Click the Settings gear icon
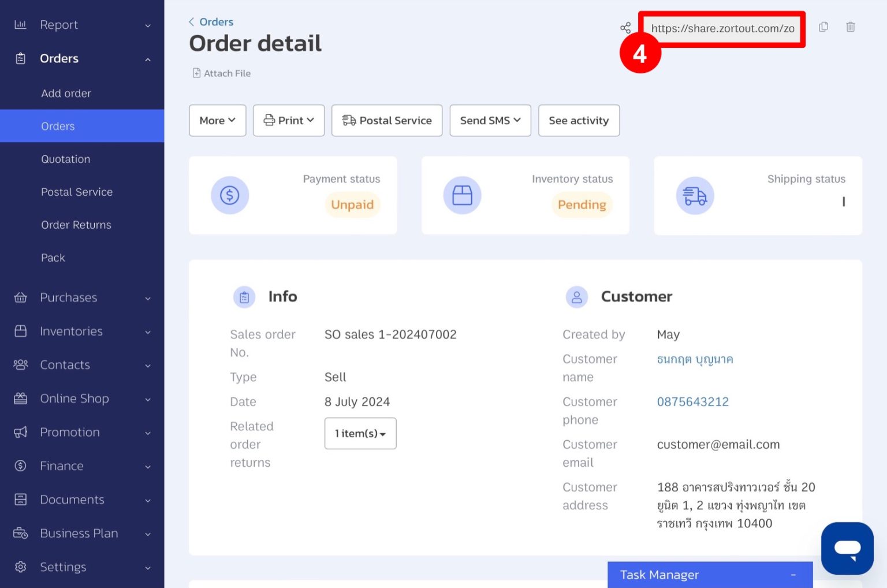The width and height of the screenshot is (887, 588). tap(21, 567)
